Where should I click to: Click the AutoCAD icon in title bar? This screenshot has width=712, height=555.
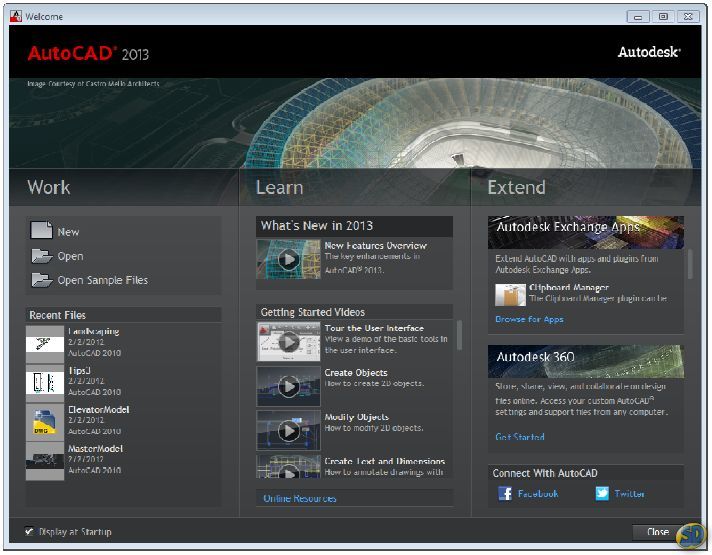click(16, 16)
